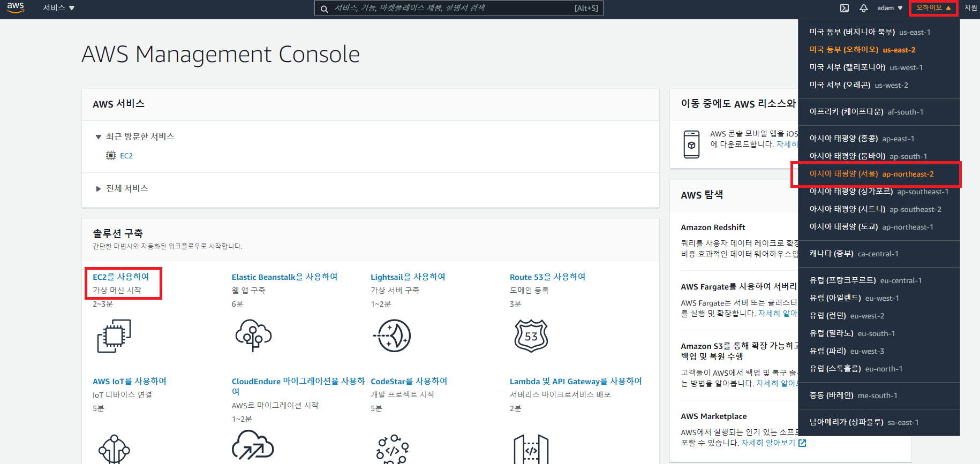
Task: Click the Amazon Redshift heading text
Action: coord(713,227)
